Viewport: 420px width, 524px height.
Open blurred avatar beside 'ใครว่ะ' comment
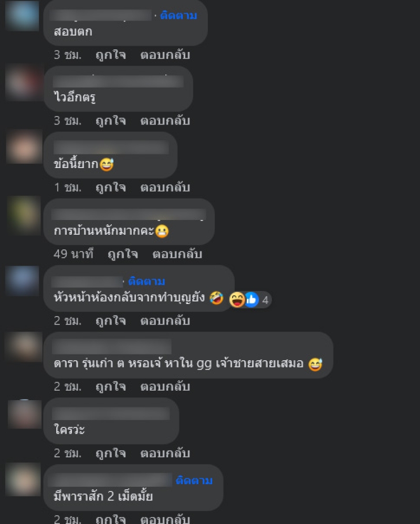pyautogui.click(x=24, y=414)
